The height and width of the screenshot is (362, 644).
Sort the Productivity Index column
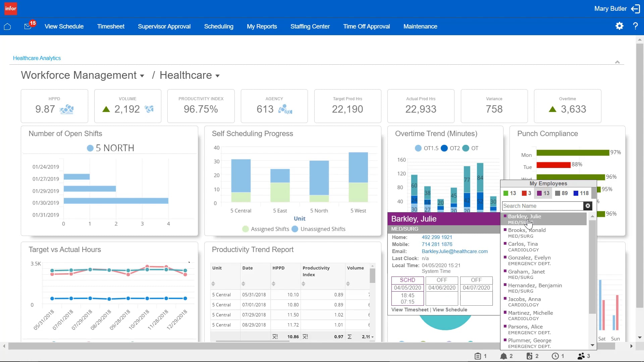[x=303, y=284]
